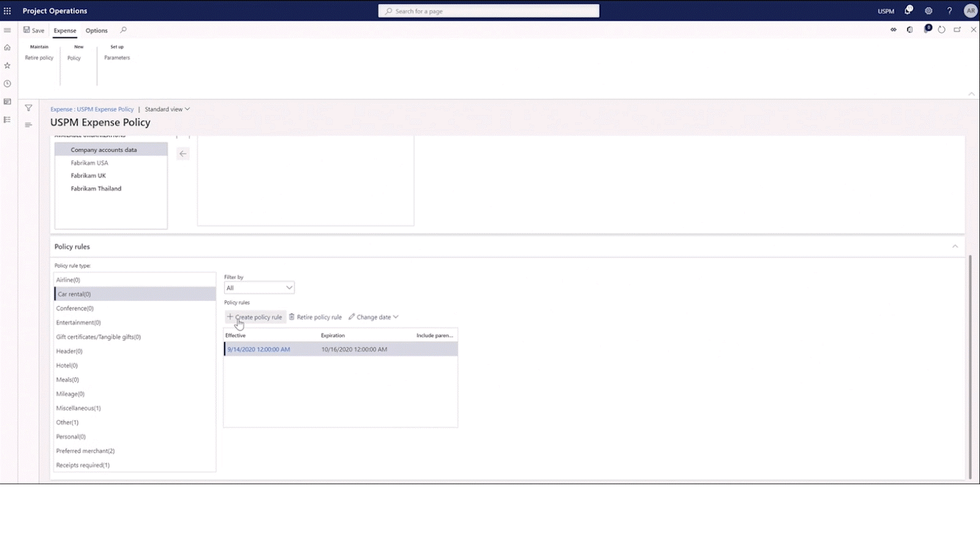Click Retire policy rule

tap(315, 317)
